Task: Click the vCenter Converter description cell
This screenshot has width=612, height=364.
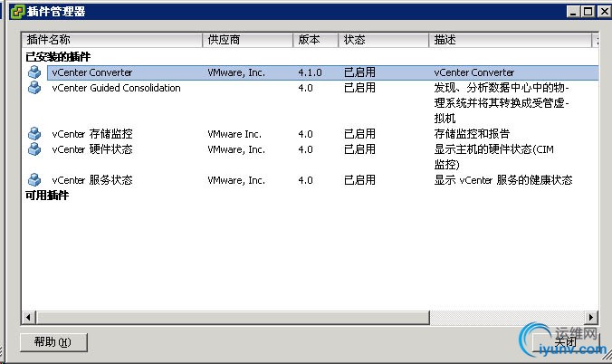Action: point(474,72)
